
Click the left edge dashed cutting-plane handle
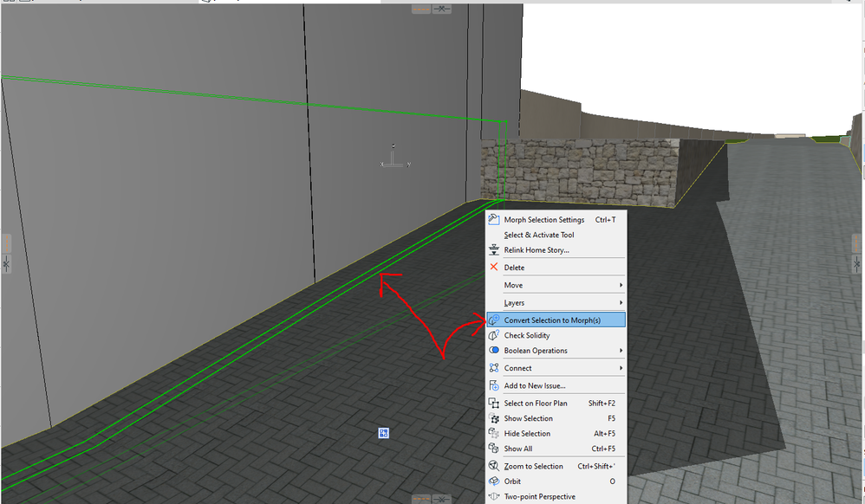6,243
